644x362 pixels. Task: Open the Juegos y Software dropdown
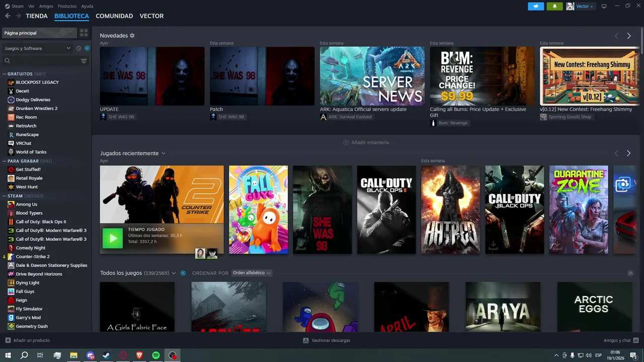pos(37,48)
